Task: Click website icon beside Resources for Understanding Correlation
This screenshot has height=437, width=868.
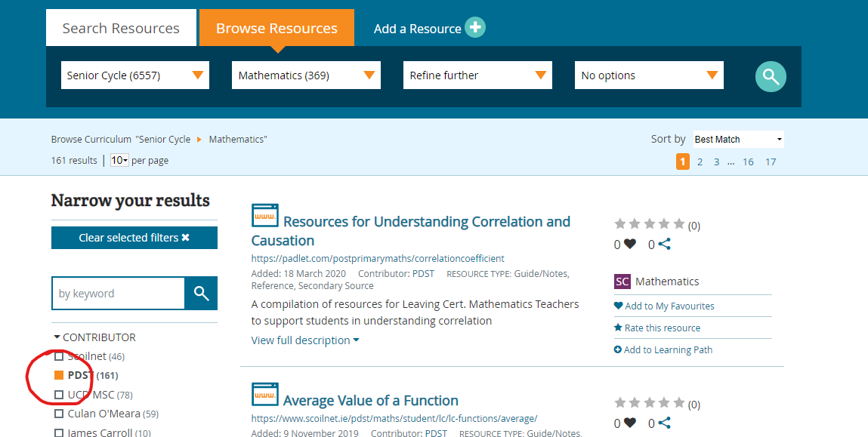Action: (265, 216)
